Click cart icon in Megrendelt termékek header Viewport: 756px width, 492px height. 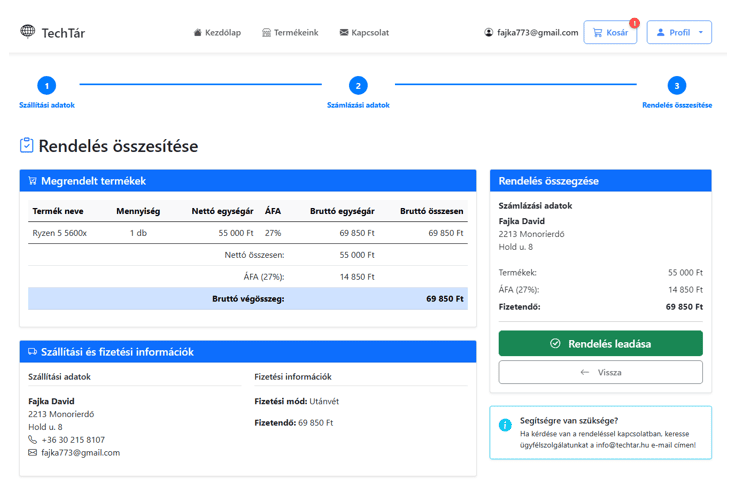tap(33, 181)
